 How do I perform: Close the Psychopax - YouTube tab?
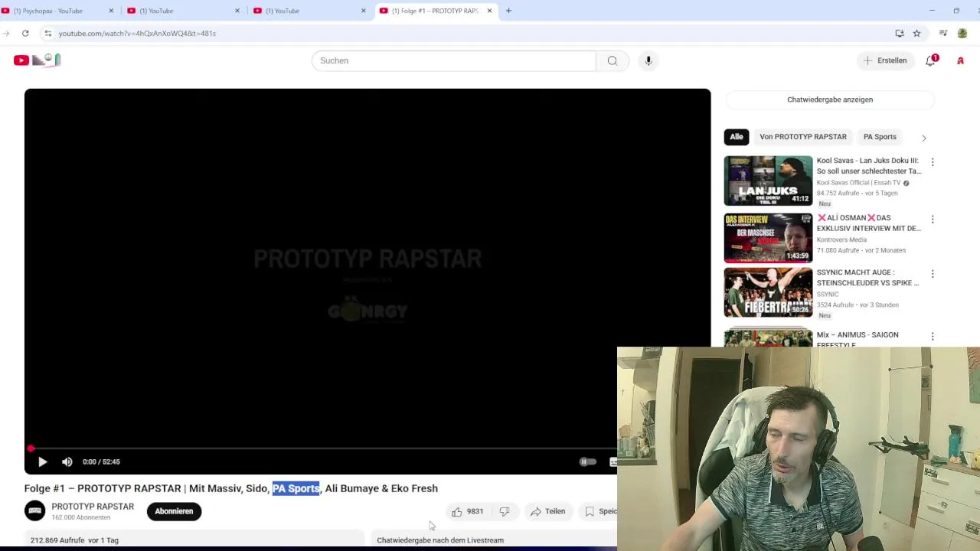point(111,11)
